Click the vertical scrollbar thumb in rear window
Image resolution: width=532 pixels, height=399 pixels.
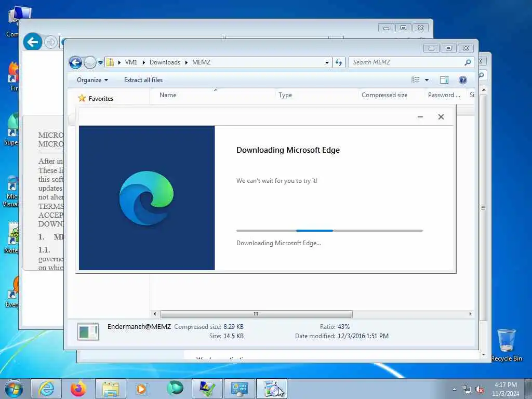483,208
